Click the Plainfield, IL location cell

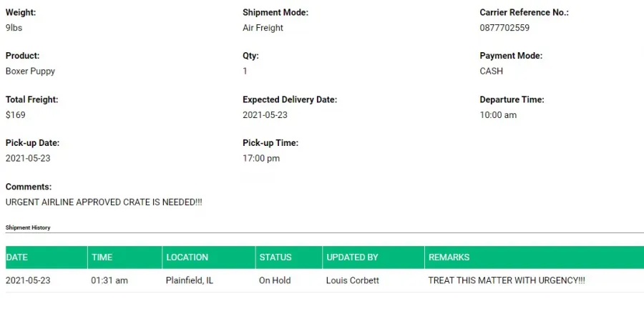click(x=190, y=280)
